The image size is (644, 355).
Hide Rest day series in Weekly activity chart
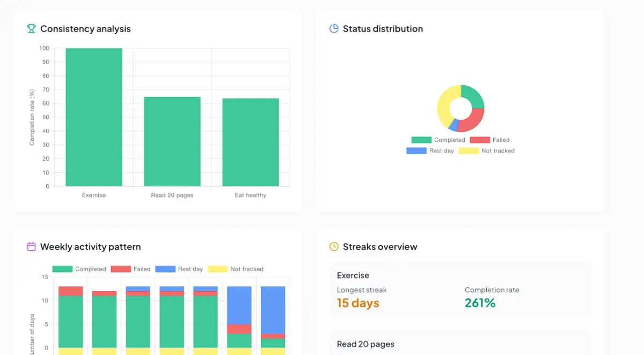click(x=179, y=269)
